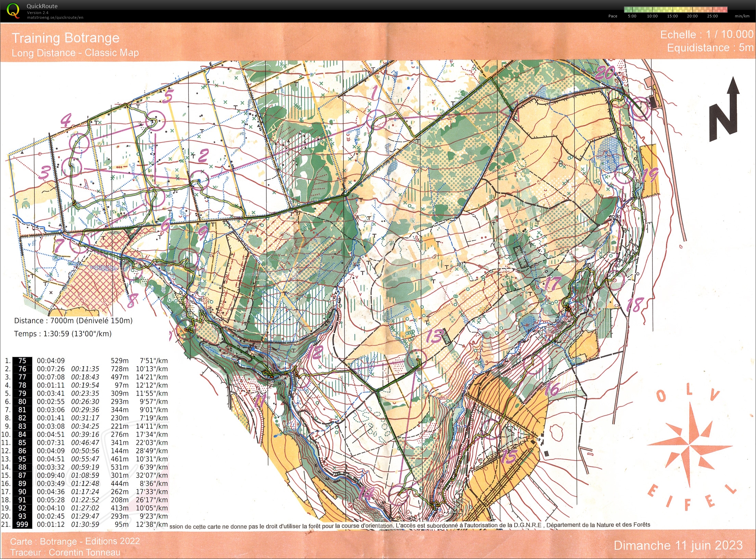Click cumulative time 00:18:43 in row 3
This screenshot has width=756, height=559.
pos(85,377)
